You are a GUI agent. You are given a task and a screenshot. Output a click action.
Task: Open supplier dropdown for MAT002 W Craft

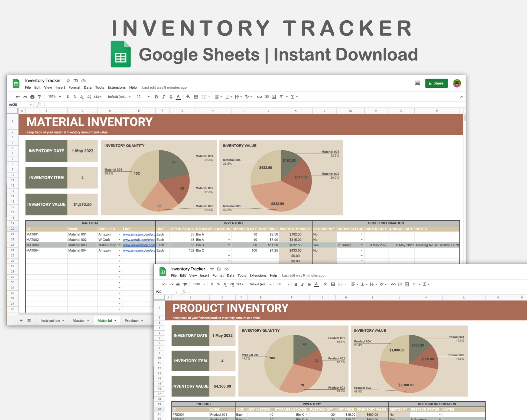pos(119,240)
